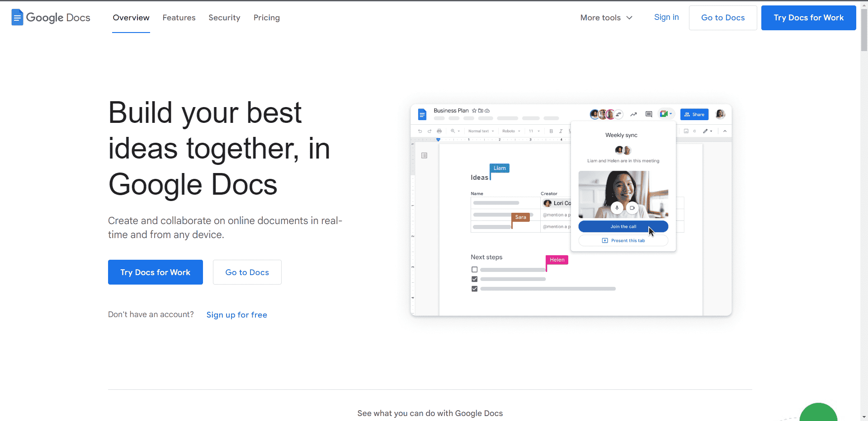Click star icon beside Business Plan title
The height and width of the screenshot is (421, 868).
pyautogui.click(x=474, y=111)
